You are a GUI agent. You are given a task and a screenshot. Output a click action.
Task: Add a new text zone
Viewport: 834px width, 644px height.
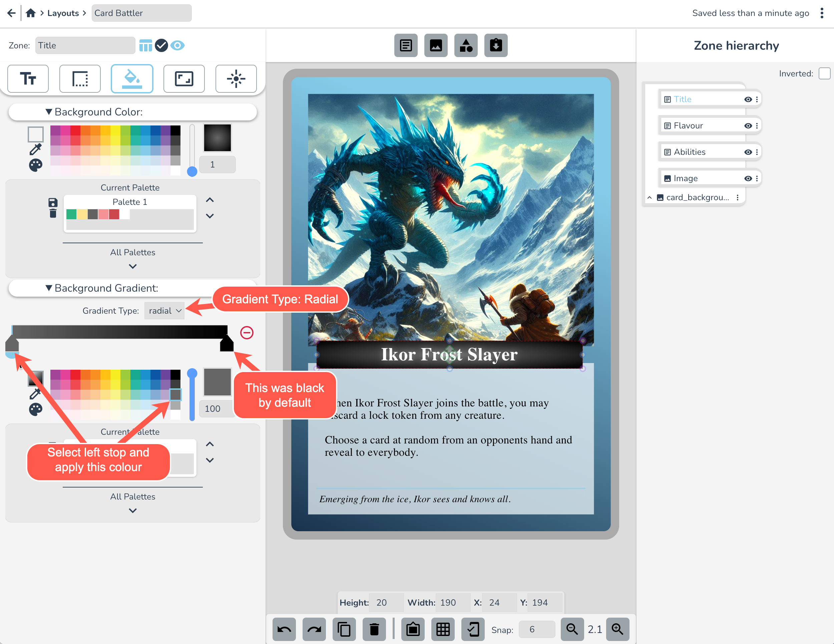tap(406, 45)
